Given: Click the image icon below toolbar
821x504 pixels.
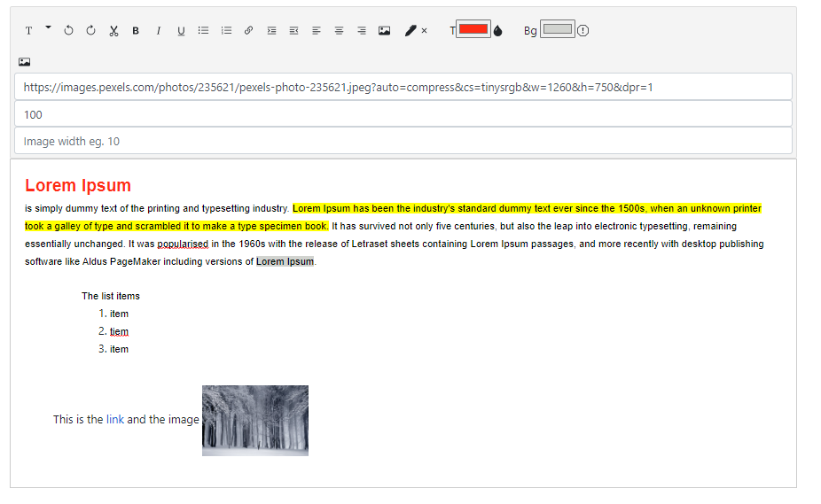Looking at the screenshot, I should (x=25, y=62).
